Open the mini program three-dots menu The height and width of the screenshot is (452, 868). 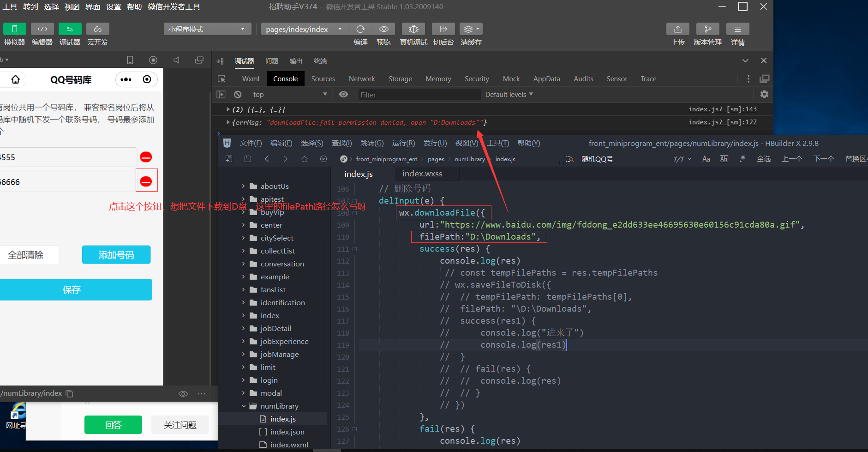pyautogui.click(x=126, y=79)
